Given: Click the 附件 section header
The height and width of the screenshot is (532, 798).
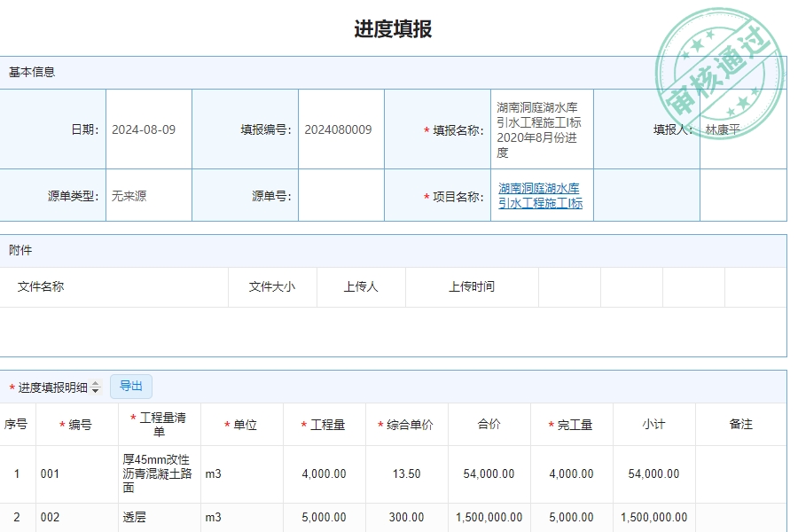Looking at the screenshot, I should coord(22,251).
